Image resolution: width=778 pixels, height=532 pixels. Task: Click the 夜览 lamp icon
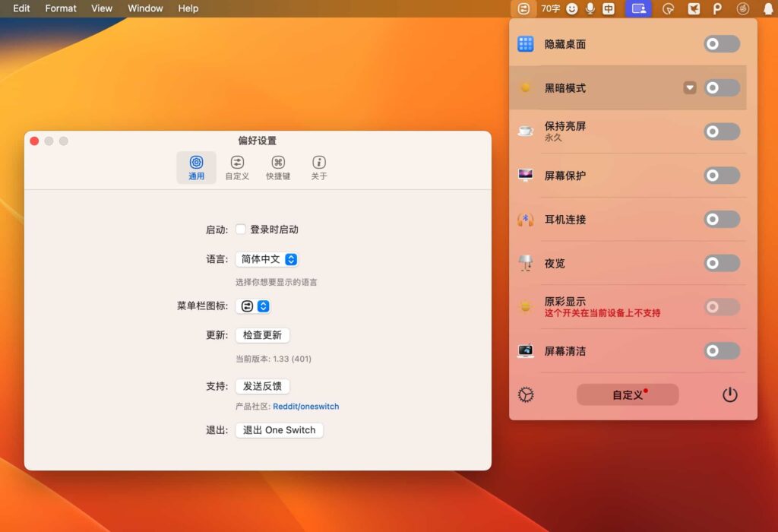click(x=527, y=263)
